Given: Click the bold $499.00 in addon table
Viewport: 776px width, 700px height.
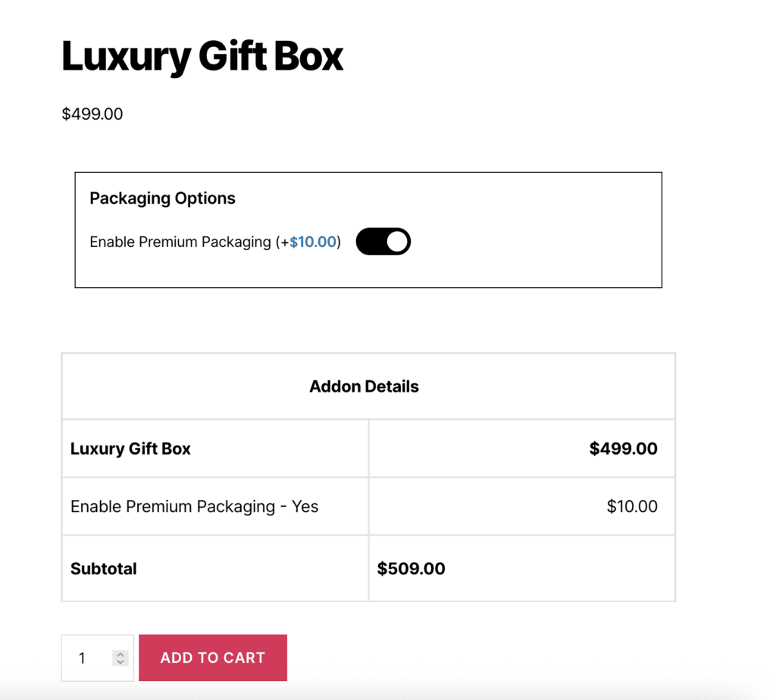Looking at the screenshot, I should coord(623,448).
